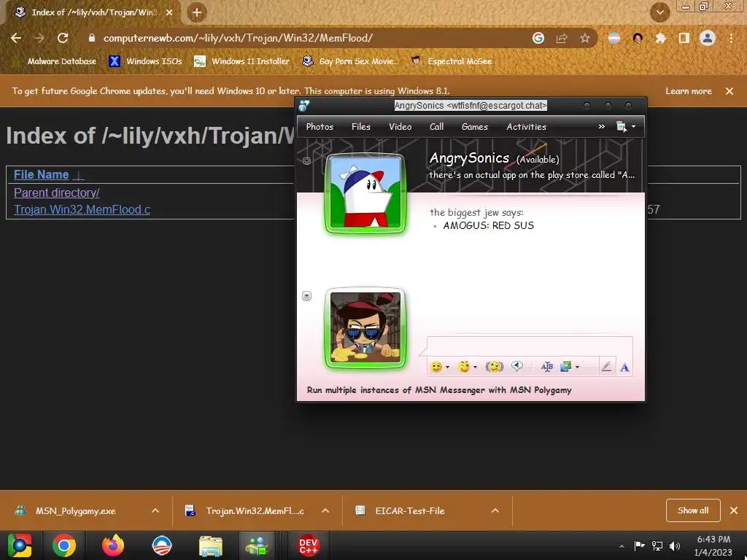Click AngrySonics' Homestar display picture

tap(365, 192)
